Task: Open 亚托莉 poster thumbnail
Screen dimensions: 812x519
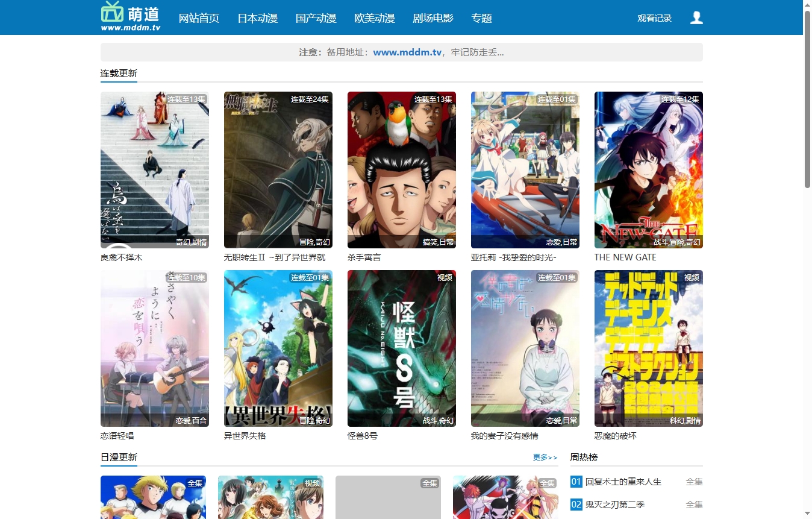Action: point(525,170)
